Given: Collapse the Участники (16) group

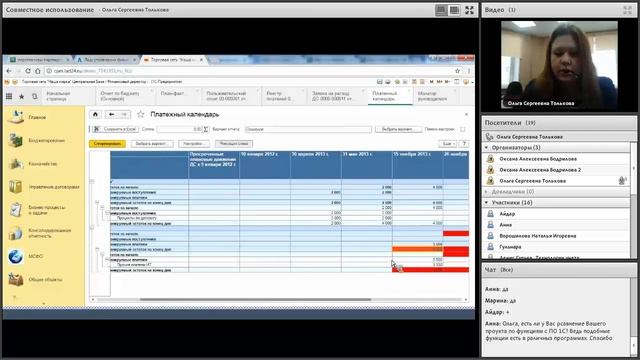Looking at the screenshot, I should tap(487, 202).
